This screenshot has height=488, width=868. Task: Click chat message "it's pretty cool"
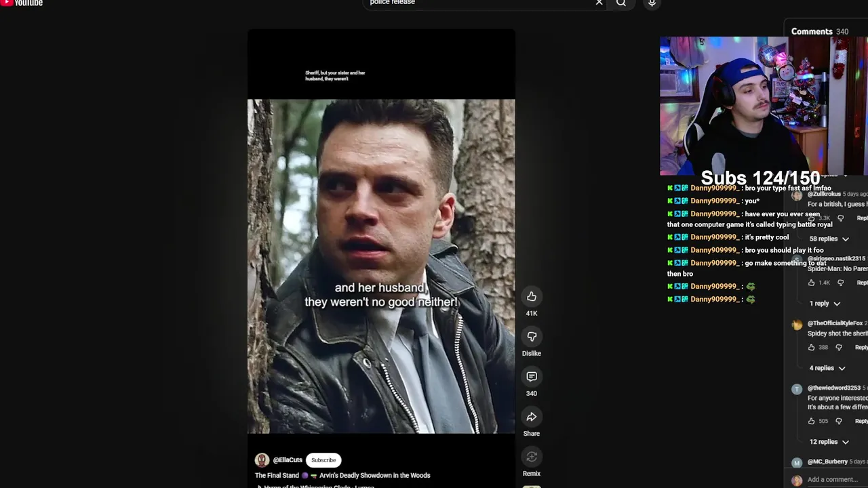click(766, 237)
